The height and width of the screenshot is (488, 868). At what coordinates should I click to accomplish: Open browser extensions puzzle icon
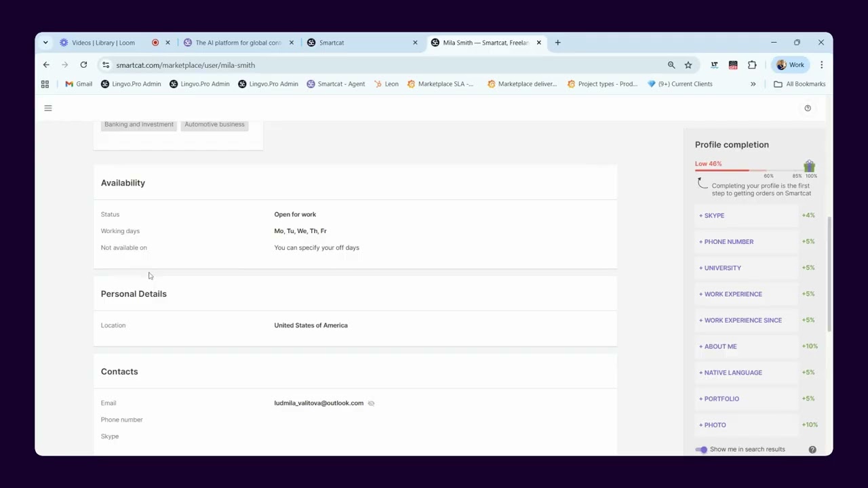(x=752, y=65)
